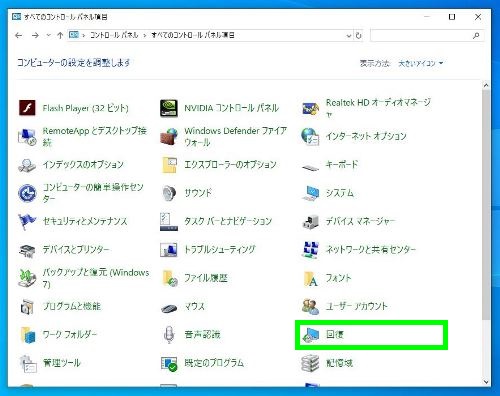Click the タスク バーとナビゲーション icon
The height and width of the screenshot is (396, 500).
(x=169, y=221)
